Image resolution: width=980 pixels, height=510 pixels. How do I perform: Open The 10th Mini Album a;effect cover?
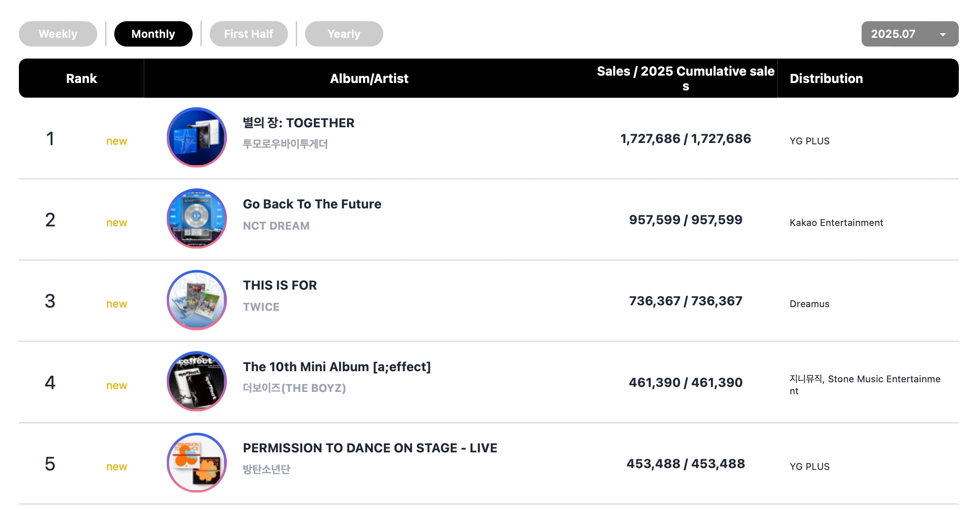coord(197,381)
